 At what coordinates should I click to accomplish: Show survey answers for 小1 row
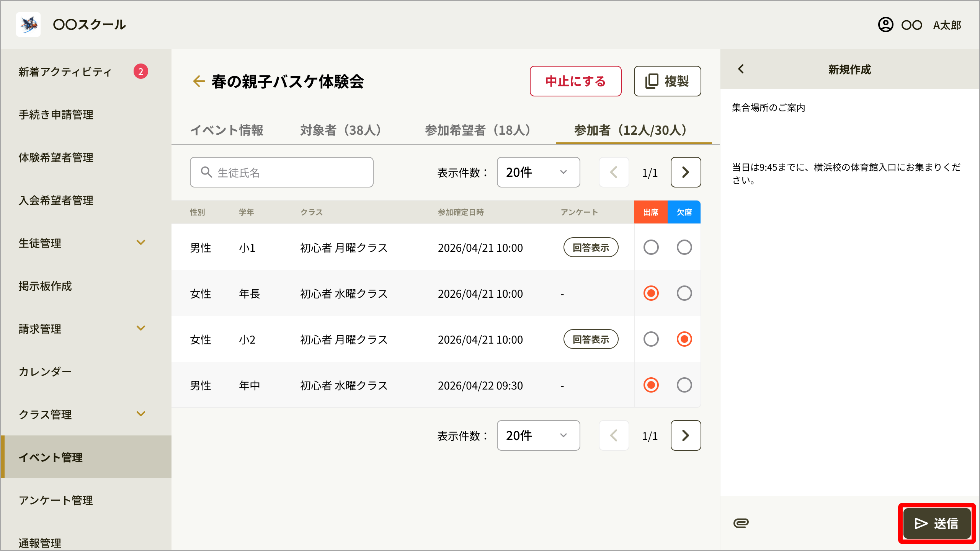click(591, 247)
